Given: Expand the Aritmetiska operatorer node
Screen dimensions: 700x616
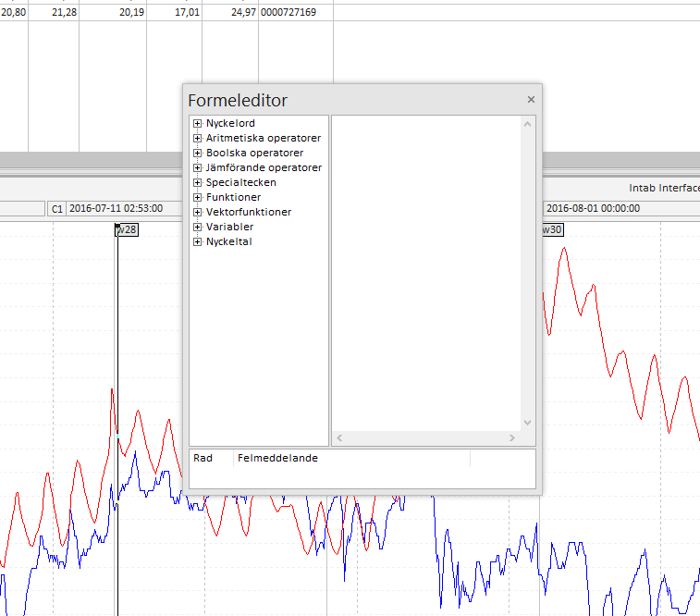Looking at the screenshot, I should point(197,138).
